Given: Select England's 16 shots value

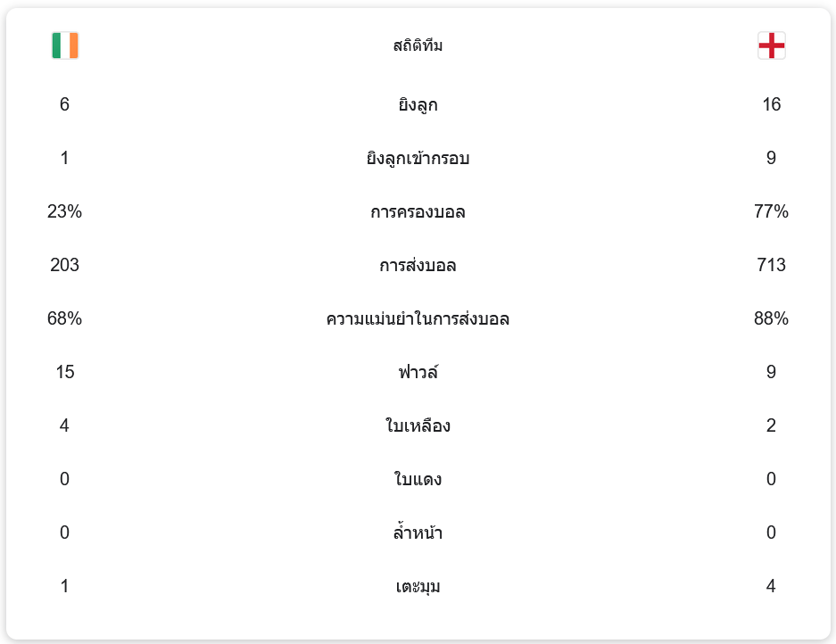Looking at the screenshot, I should click(771, 105).
